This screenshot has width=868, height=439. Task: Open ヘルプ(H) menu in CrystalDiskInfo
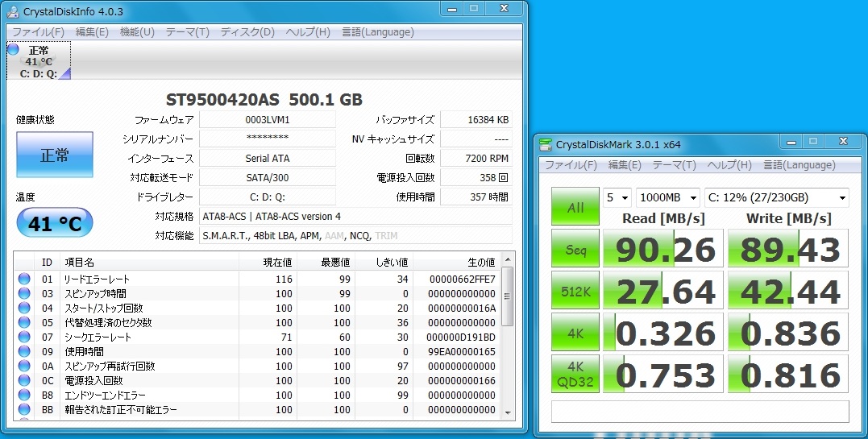pyautogui.click(x=308, y=32)
